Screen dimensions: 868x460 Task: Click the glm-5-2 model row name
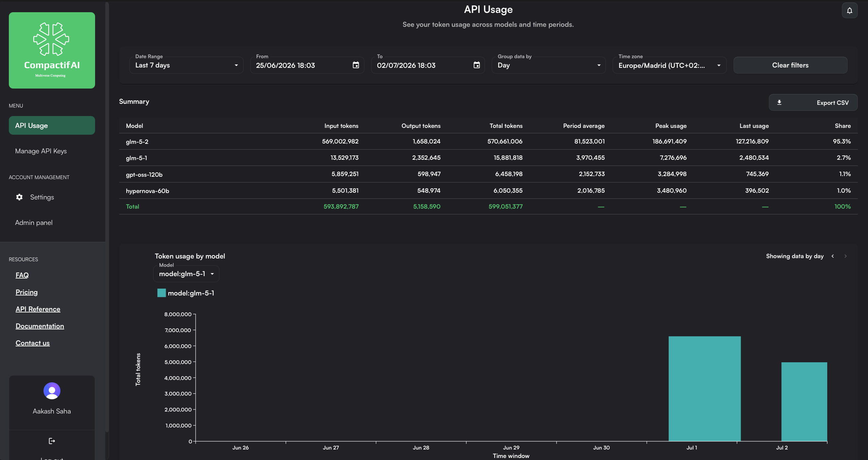(x=137, y=141)
